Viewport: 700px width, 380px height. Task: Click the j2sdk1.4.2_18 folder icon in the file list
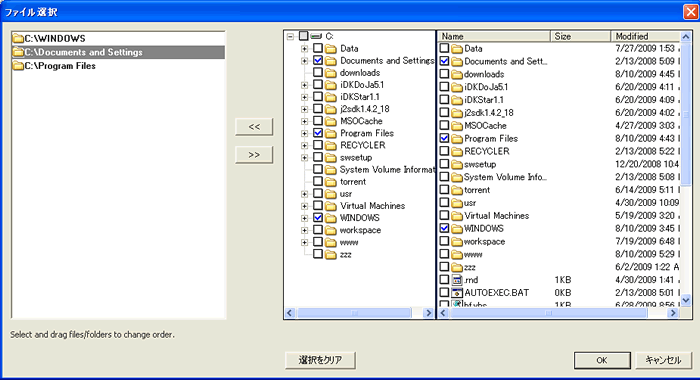click(x=457, y=113)
